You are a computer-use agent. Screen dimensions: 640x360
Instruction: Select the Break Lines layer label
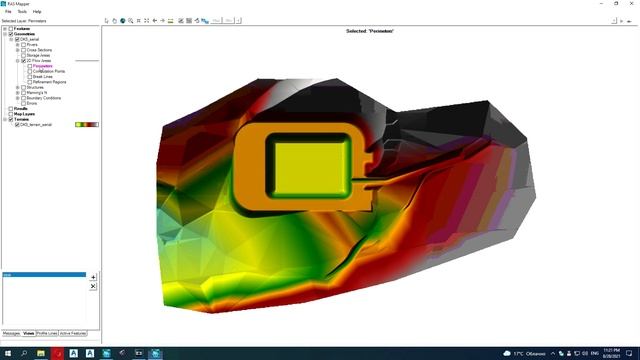(x=43, y=76)
